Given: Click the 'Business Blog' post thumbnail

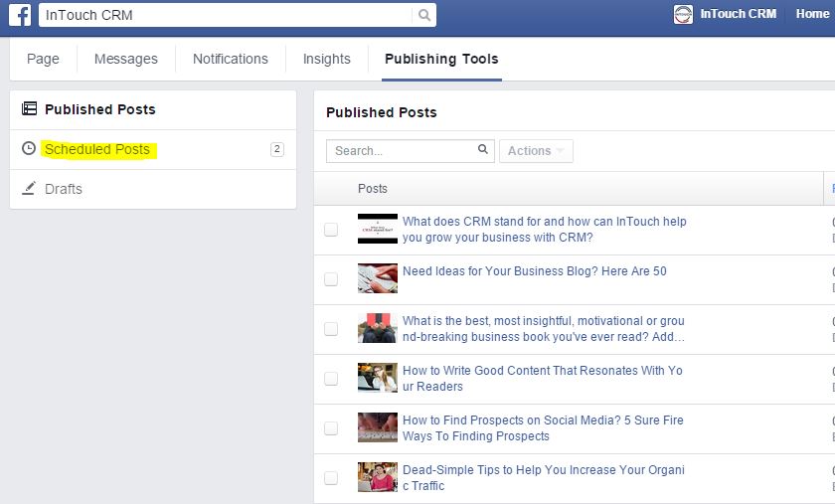Looking at the screenshot, I should tap(378, 278).
